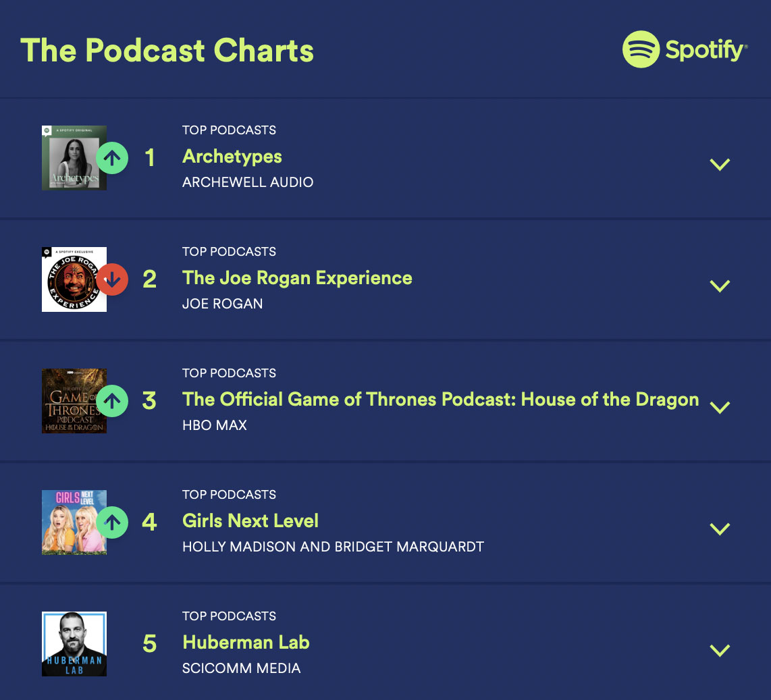Open the Archetypes cover artwork
This screenshot has width=771, height=700.
[70, 158]
